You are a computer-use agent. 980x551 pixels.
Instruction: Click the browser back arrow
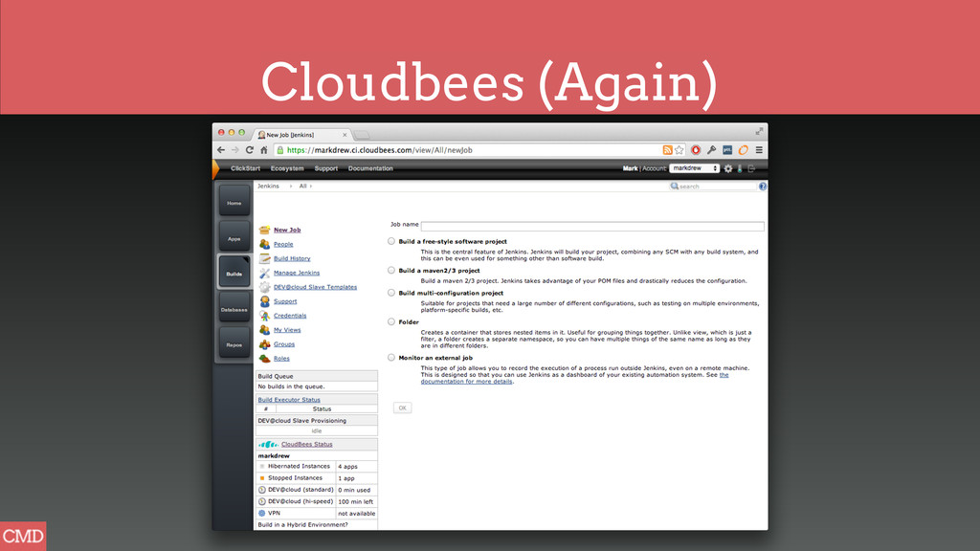pyautogui.click(x=221, y=150)
